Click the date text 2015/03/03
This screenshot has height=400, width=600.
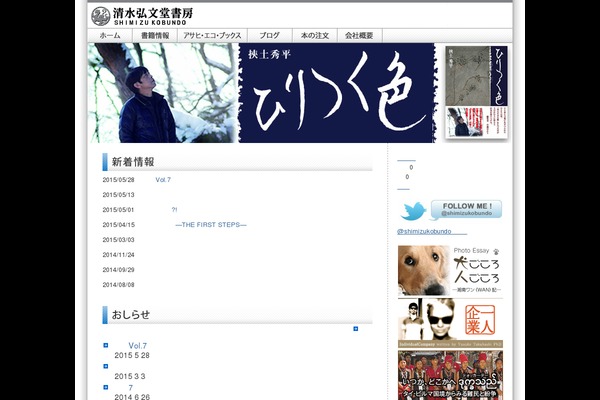pos(119,240)
